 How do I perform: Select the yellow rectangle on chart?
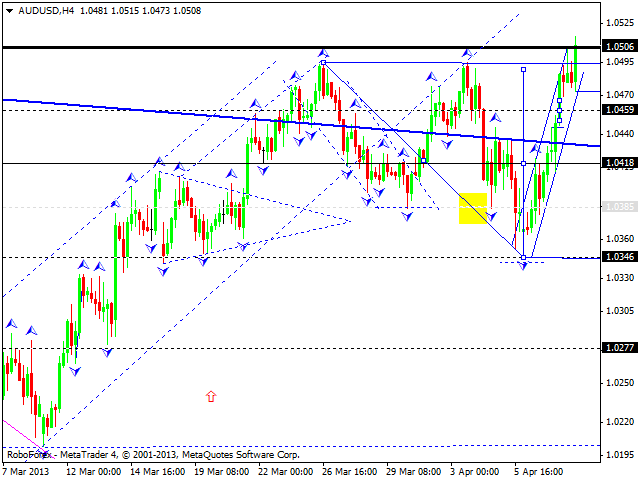(473, 208)
